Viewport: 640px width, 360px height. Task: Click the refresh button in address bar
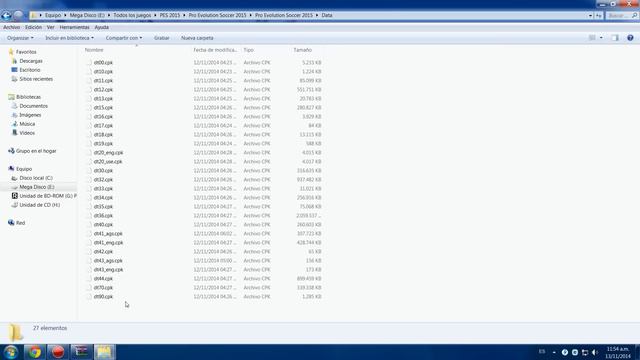coord(598,16)
